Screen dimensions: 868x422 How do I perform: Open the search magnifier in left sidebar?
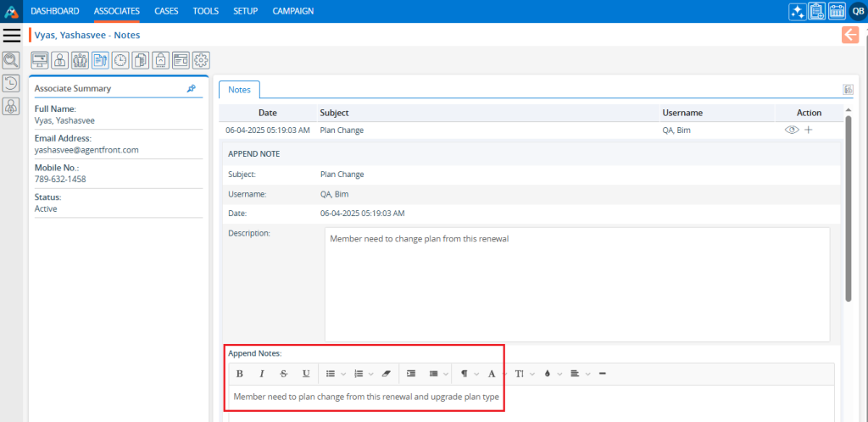(11, 60)
